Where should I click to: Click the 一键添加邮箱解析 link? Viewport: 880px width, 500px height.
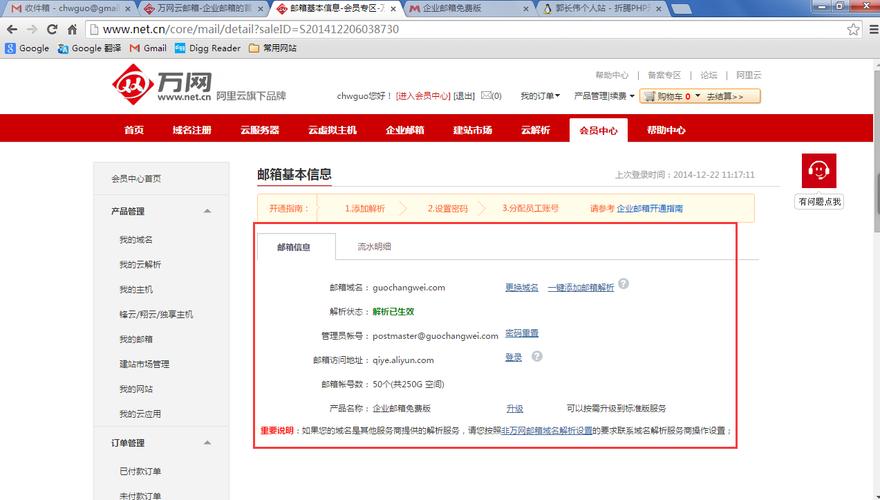[581, 287]
